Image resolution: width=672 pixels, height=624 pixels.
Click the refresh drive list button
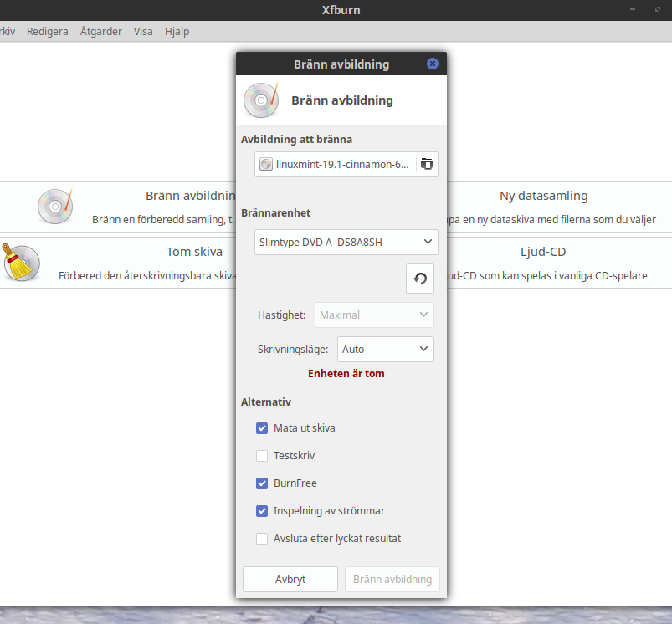point(420,279)
